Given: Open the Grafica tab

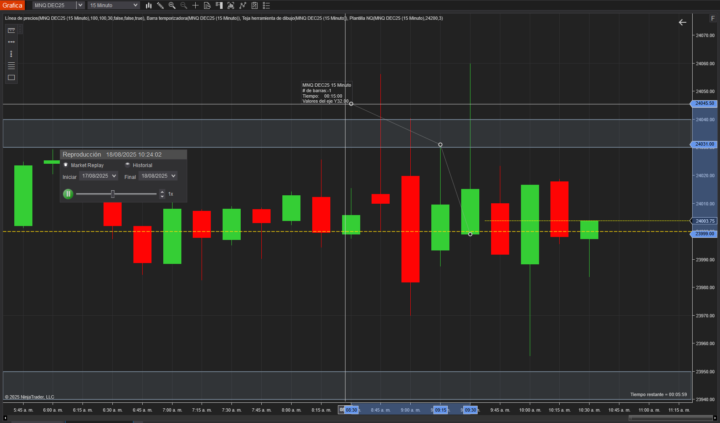Looking at the screenshot, I should 12,5.
